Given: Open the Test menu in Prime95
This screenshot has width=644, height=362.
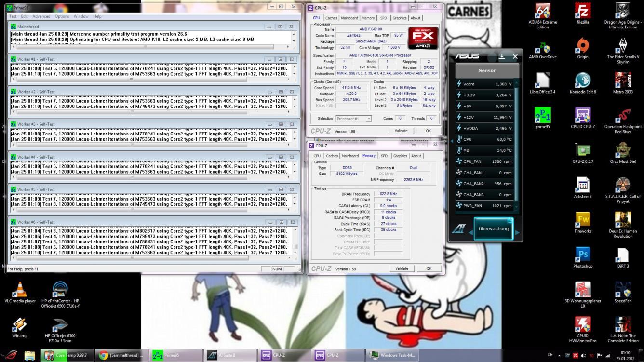Looking at the screenshot, I should click(13, 16).
